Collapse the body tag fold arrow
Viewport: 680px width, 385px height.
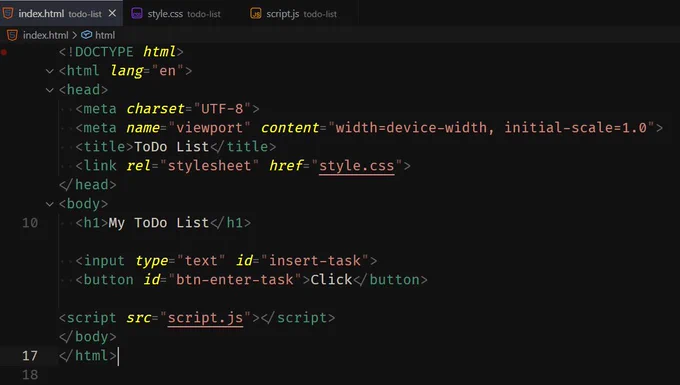(x=49, y=204)
